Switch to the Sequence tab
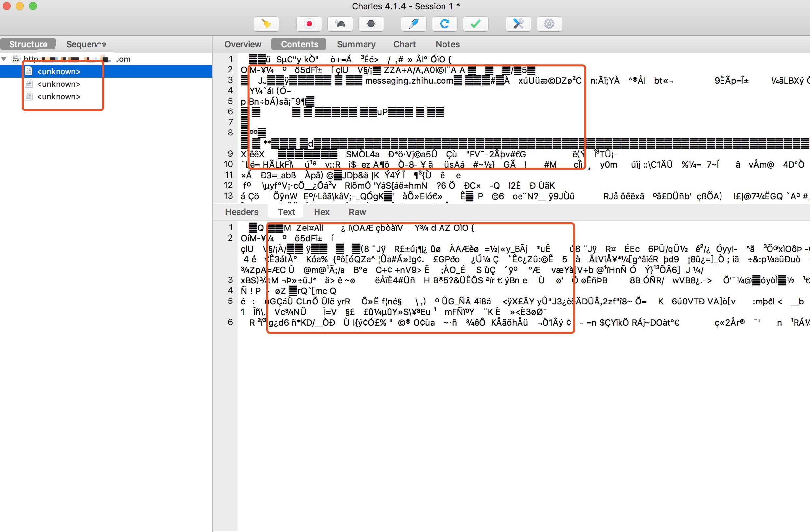810x532 pixels. pos(86,44)
